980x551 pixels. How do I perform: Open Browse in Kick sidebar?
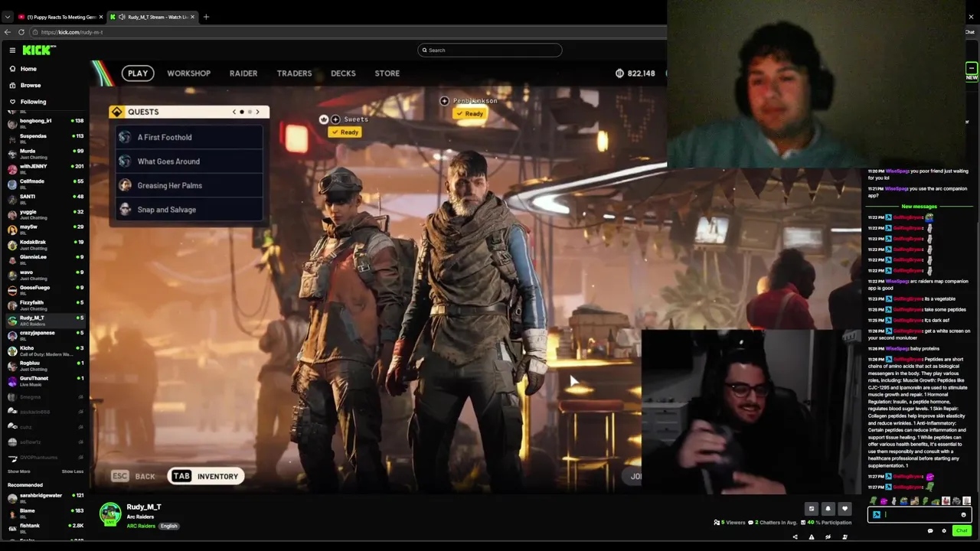pyautogui.click(x=31, y=85)
